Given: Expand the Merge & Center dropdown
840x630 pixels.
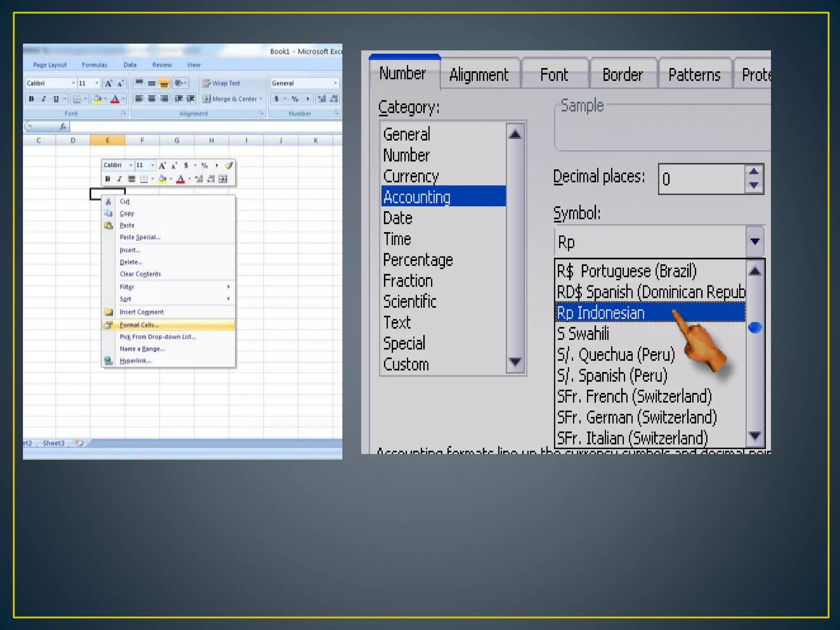Looking at the screenshot, I should coord(261,99).
